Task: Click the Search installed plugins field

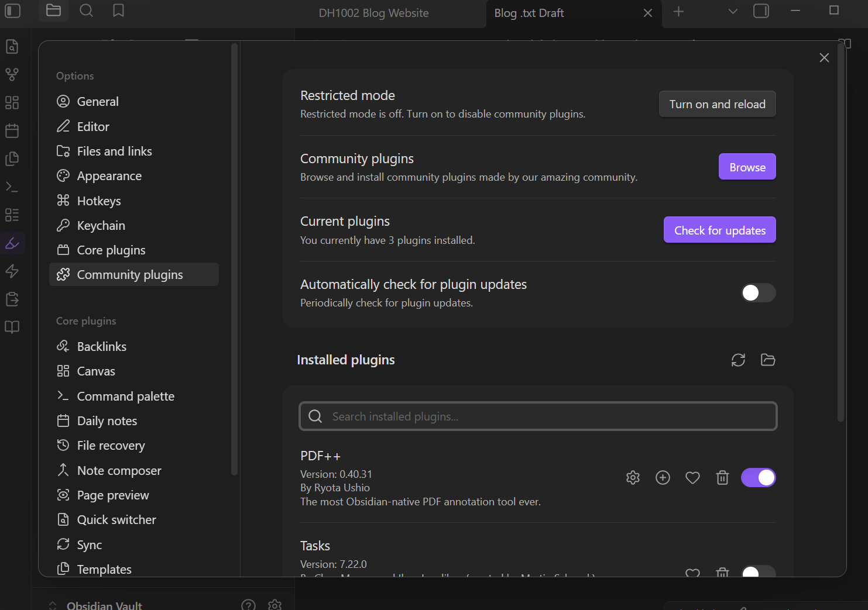Action: (x=538, y=416)
